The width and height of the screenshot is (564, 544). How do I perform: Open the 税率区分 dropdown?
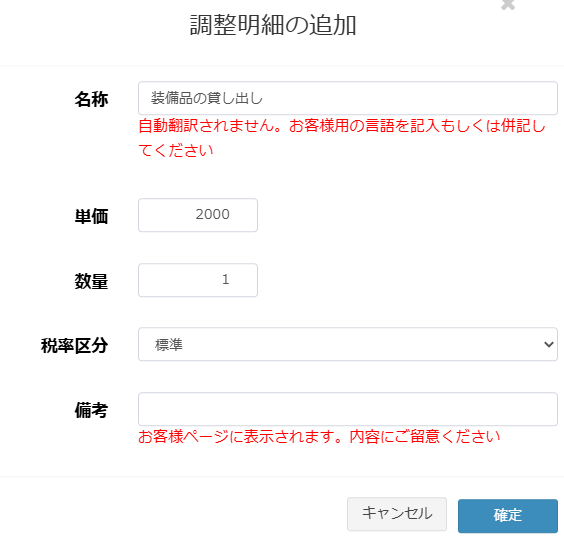pyautogui.click(x=348, y=344)
